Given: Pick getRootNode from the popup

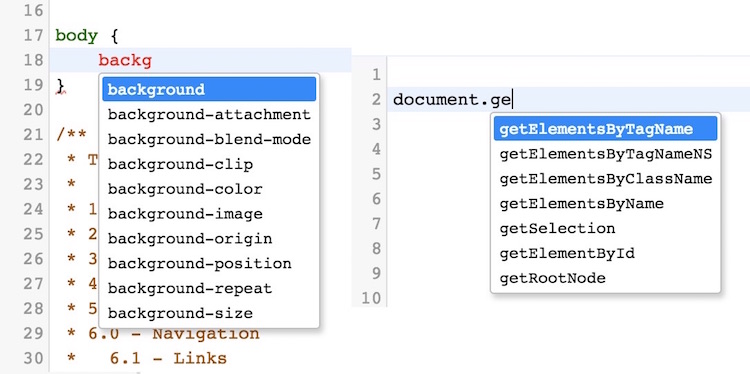Looking at the screenshot, I should (605, 278).
